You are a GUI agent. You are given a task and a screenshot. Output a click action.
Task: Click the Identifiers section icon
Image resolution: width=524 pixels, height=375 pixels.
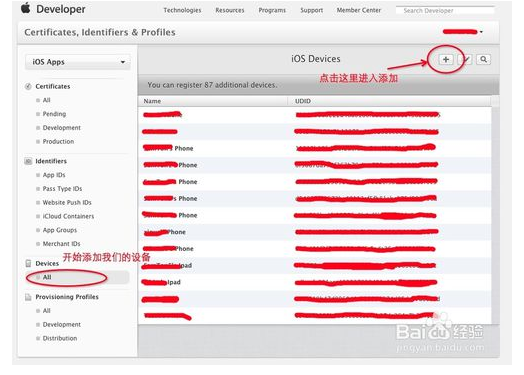(x=28, y=161)
